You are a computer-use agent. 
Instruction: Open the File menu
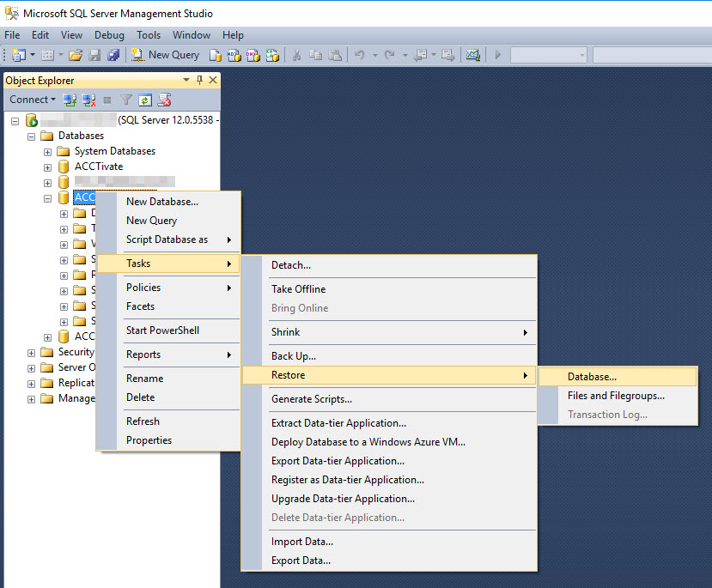[x=12, y=35]
